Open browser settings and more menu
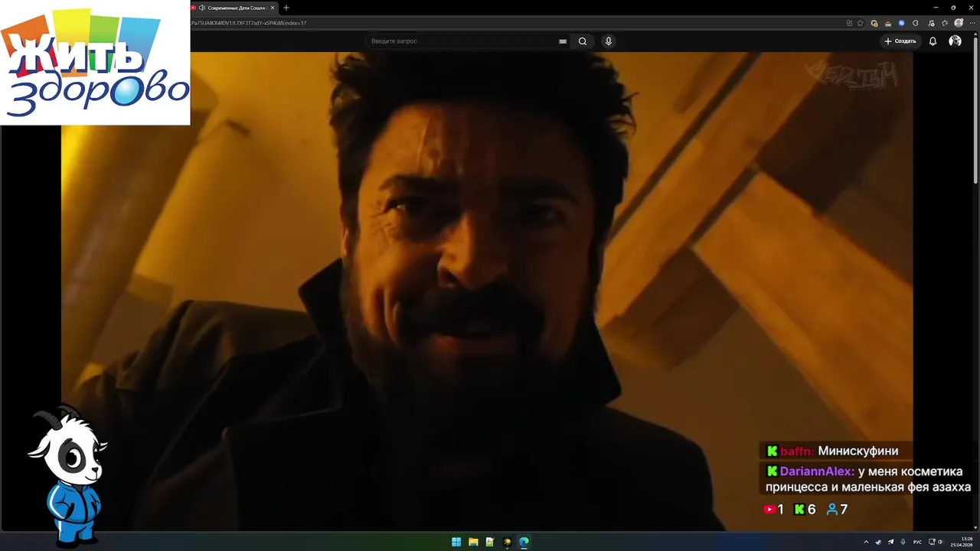Image resolution: width=980 pixels, height=551 pixels. [x=972, y=23]
